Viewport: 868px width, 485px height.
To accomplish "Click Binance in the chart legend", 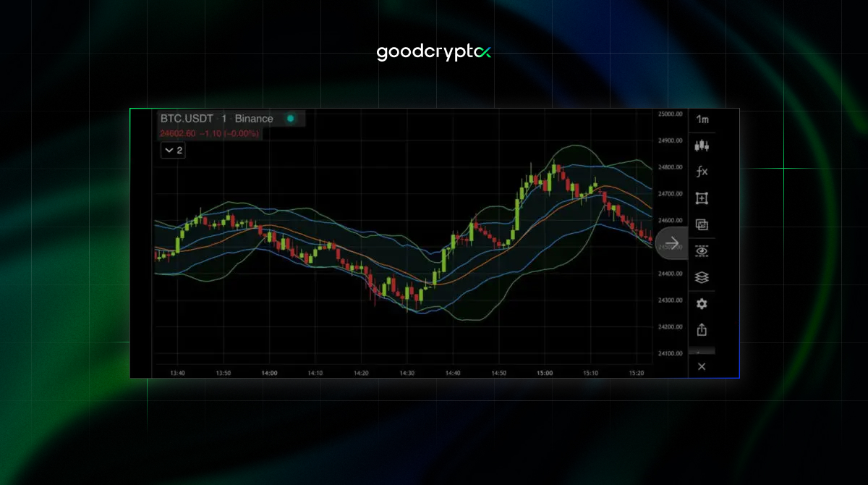I will (x=254, y=118).
